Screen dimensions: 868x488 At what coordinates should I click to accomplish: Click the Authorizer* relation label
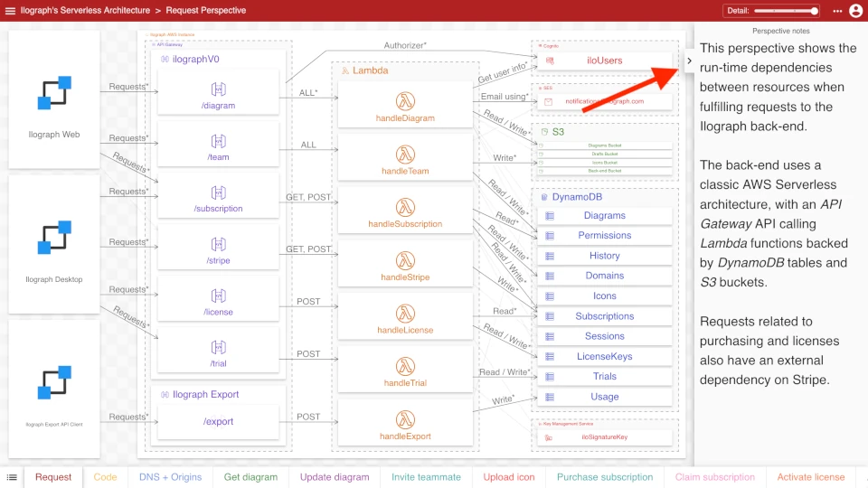[x=405, y=45]
